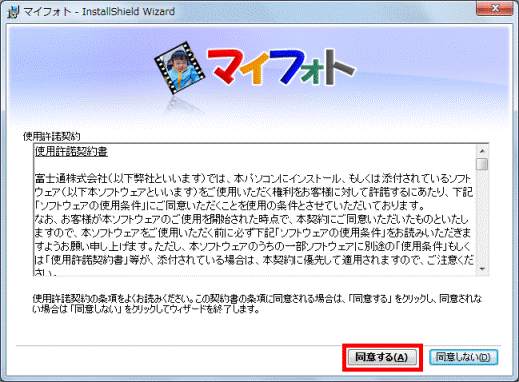Close the InstallShield Wizard window
Viewport: 519px width, 382px height.
495,8
